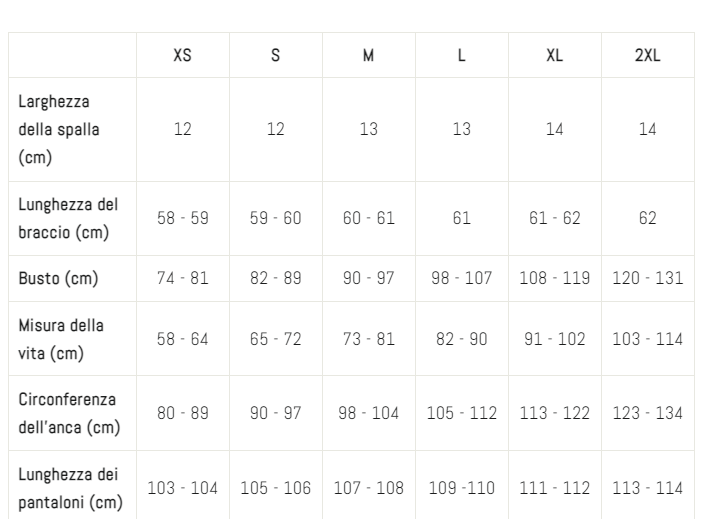Screen dimensions: 706x519
Task: Click the 74 - 81 bust cell
Action: (182, 278)
